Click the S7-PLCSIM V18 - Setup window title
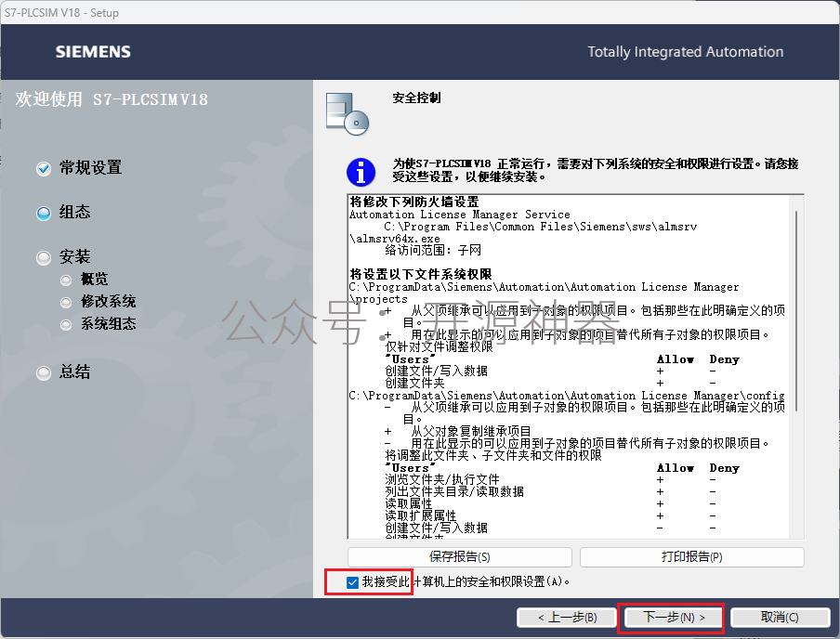This screenshot has height=639, width=840. coord(61,13)
